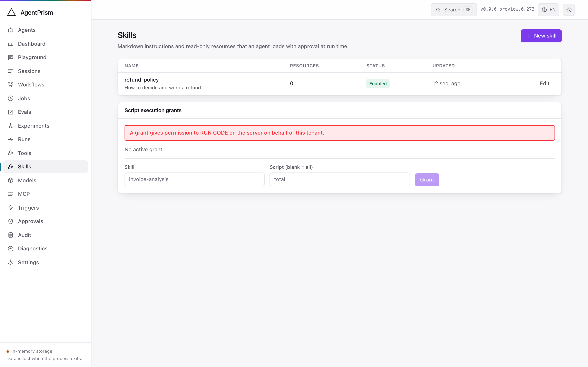588x367 pixels.
Task: Click the Grant button
Action: 427,180
